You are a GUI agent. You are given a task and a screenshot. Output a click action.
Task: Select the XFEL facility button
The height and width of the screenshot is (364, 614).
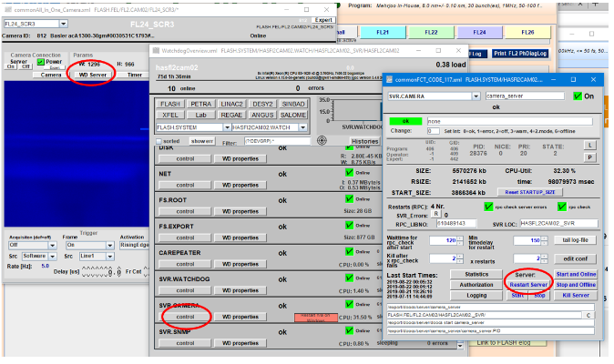tap(171, 115)
